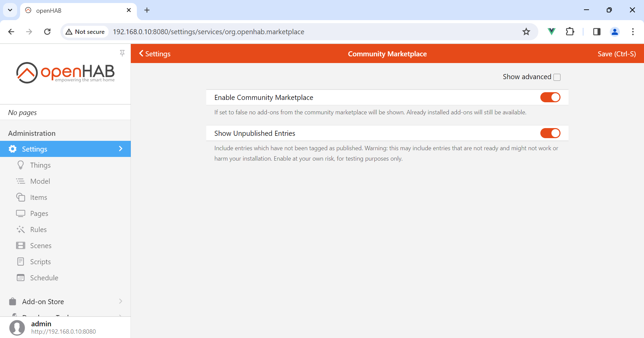This screenshot has width=644, height=338.
Task: Reload the page
Action: point(47,32)
